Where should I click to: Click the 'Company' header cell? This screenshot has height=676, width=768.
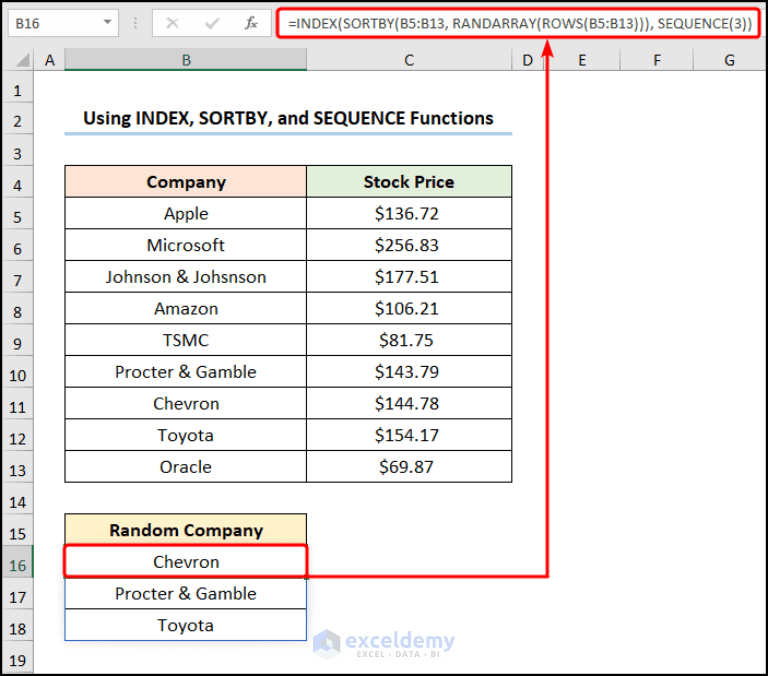tap(186, 182)
